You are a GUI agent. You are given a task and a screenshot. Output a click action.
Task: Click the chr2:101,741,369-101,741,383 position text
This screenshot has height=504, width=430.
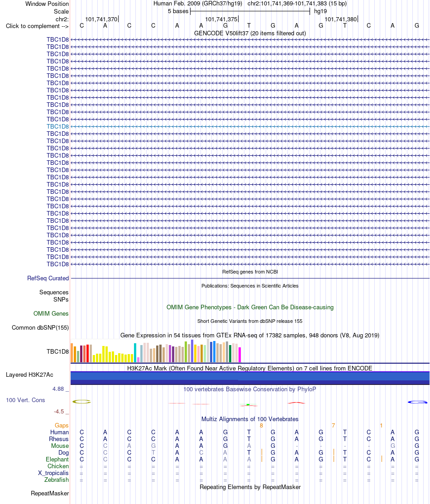(x=297, y=4)
